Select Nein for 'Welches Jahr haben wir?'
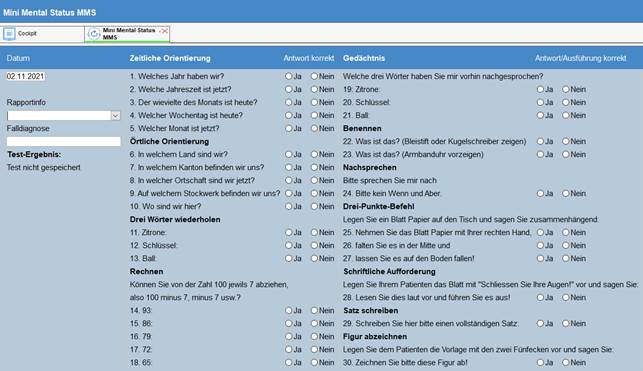This screenshot has width=643, height=371. click(314, 76)
